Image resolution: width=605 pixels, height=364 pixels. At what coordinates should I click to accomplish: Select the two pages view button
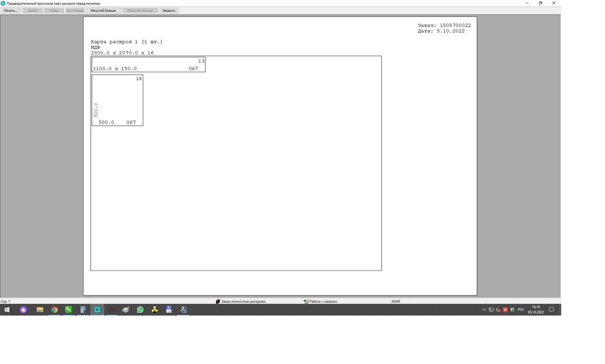pyautogui.click(x=75, y=10)
